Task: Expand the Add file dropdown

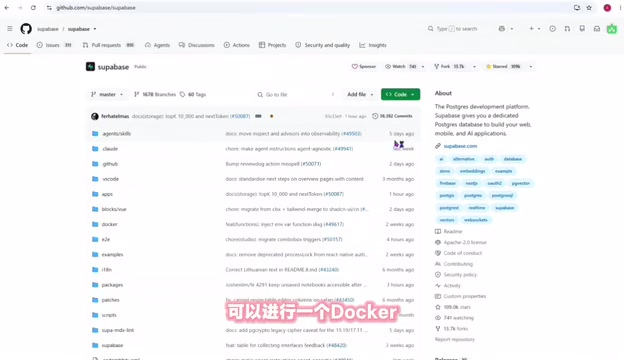Action: coord(360,94)
